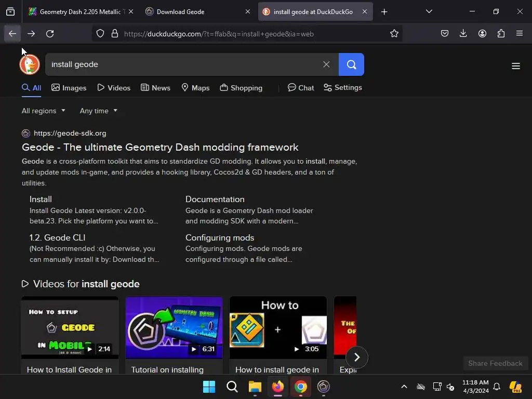Open the Chat option
532x399 pixels.
click(x=301, y=88)
